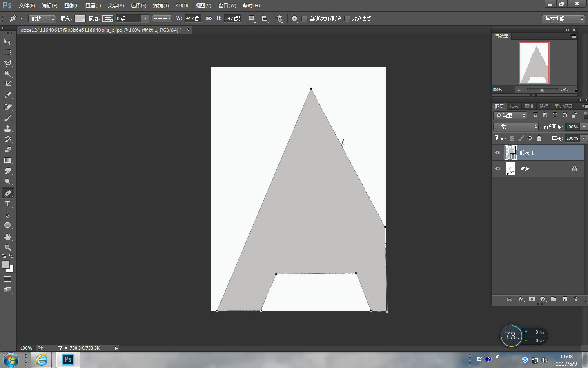Open the blend mode dropdown showing 正常
The image size is (588, 368).
pos(515,126)
